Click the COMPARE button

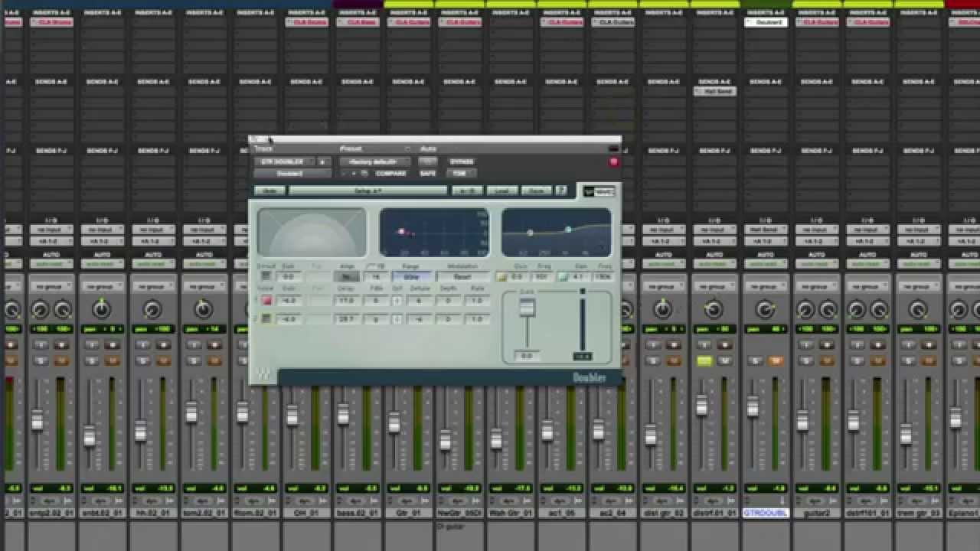[x=390, y=174]
